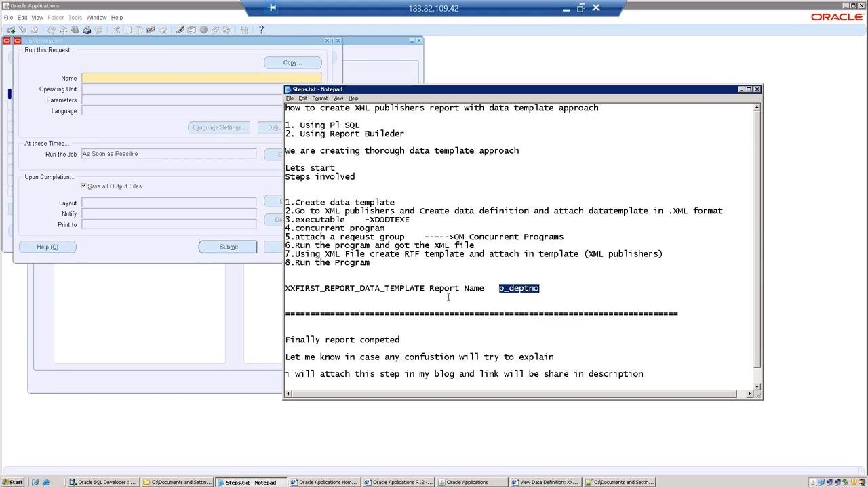
Task: Open Tools menu in Oracle Applications
Action: 75,18
